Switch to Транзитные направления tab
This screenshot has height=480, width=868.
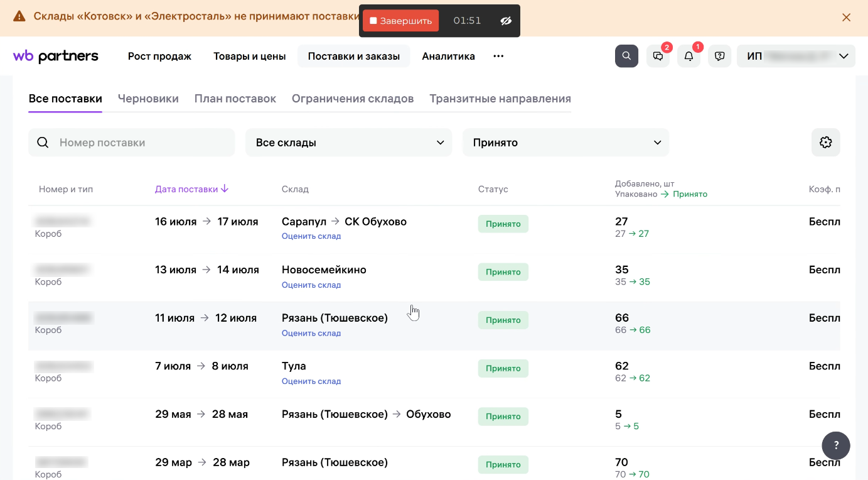[x=500, y=99]
